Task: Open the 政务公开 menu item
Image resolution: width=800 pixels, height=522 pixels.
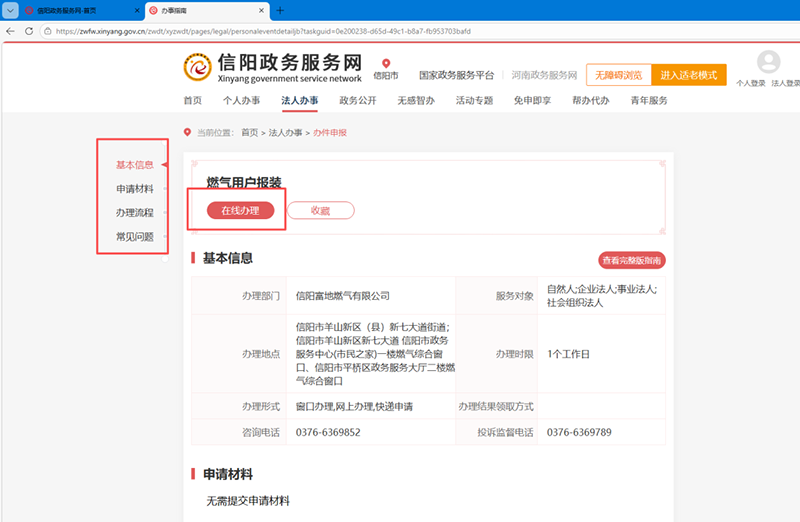Action: (x=358, y=101)
